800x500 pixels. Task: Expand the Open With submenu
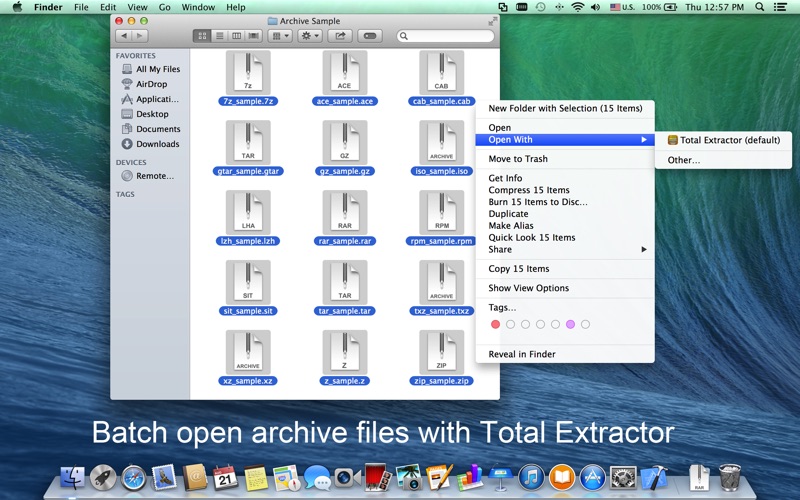click(x=565, y=139)
